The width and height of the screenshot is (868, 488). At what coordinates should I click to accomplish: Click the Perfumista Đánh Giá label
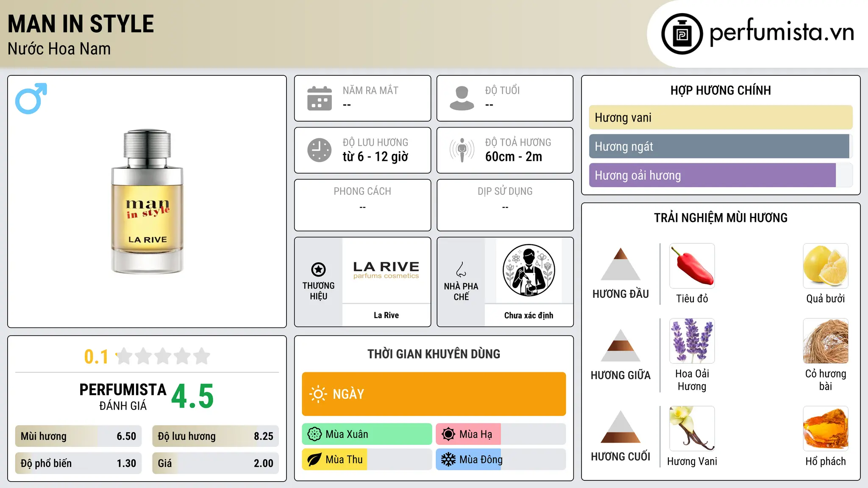[x=123, y=396]
